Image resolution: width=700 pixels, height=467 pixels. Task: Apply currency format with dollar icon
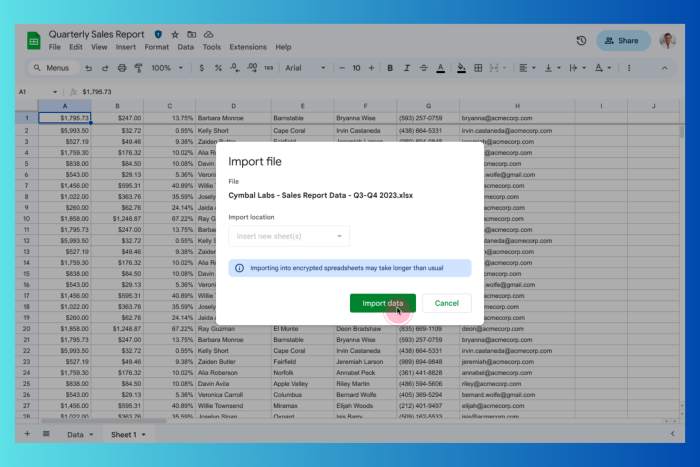click(x=201, y=68)
